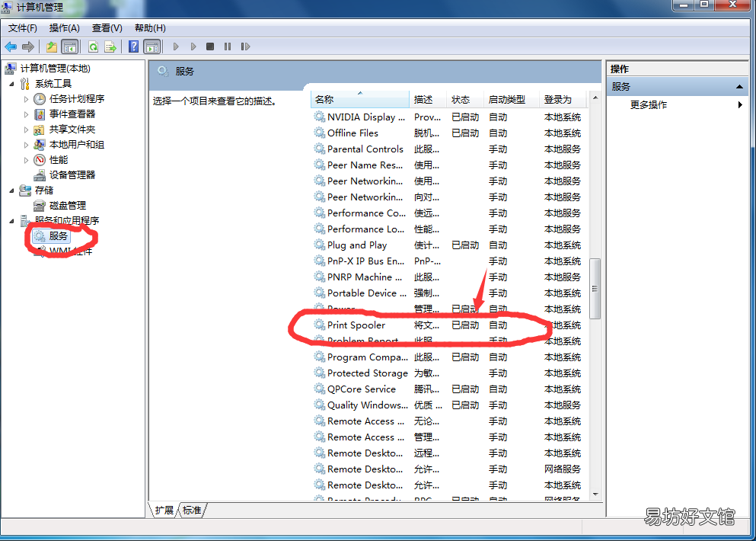The height and width of the screenshot is (541, 756).
Task: Select the 共享文件夹 tree node
Action: tap(72, 130)
